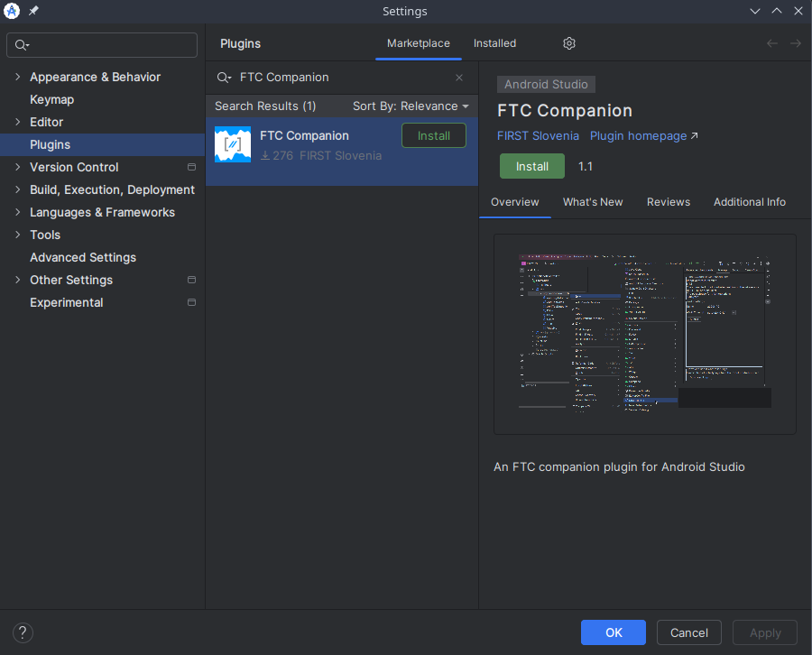Open the What's New tab
Screen dimensions: 812x655
point(593,202)
